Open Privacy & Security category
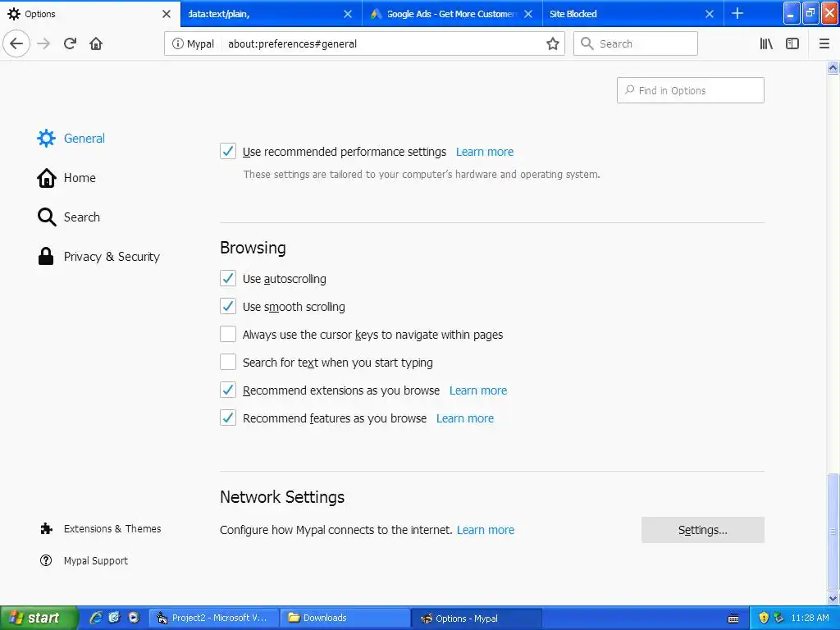Screen dimensions: 840x630 click(98, 257)
